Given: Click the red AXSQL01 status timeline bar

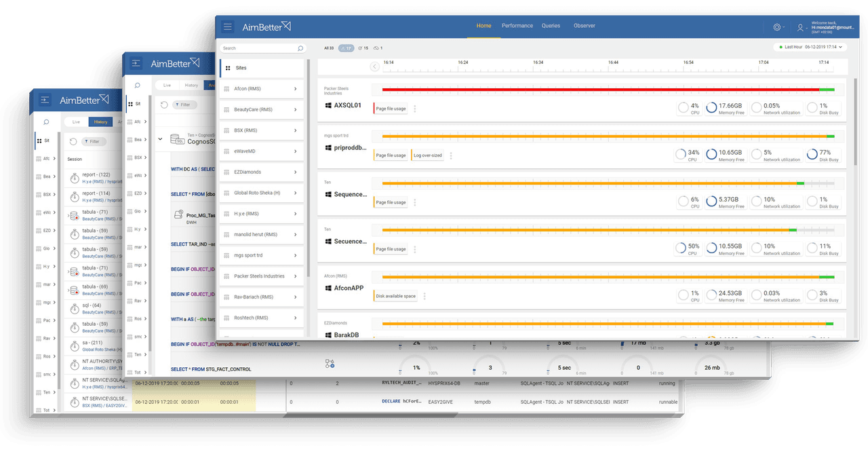Looking at the screenshot, I should click(x=601, y=89).
